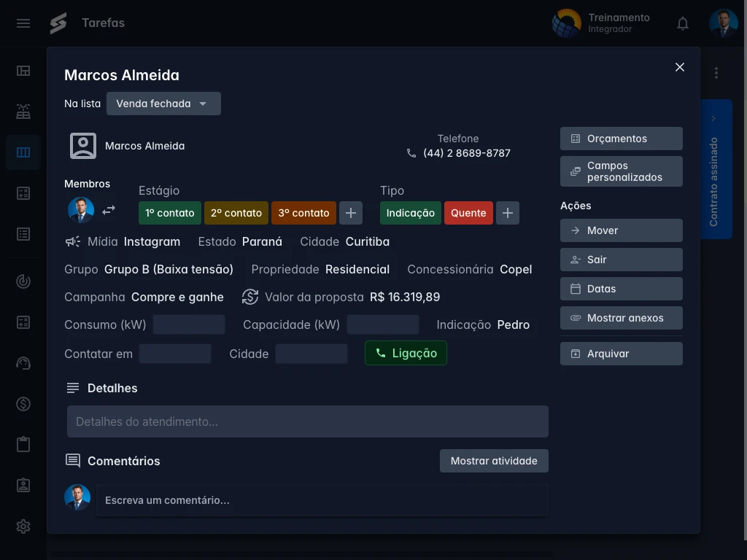Open the circular chart icon in sidebar

(23, 281)
